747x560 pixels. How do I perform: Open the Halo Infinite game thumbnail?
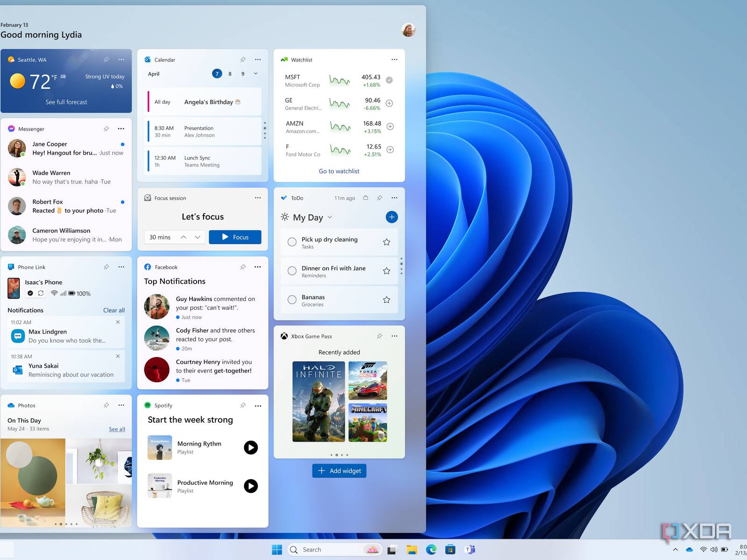(318, 401)
